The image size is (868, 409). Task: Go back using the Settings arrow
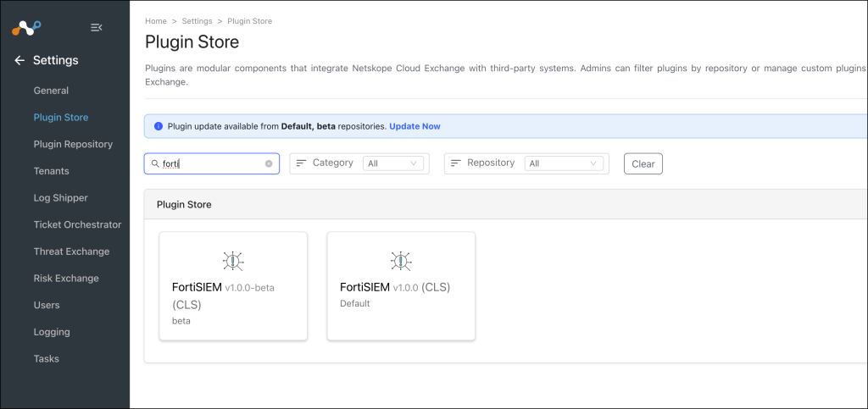click(x=19, y=60)
